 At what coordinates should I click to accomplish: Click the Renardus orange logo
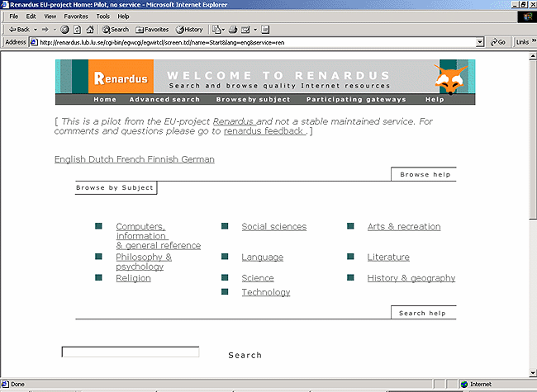coord(121,77)
